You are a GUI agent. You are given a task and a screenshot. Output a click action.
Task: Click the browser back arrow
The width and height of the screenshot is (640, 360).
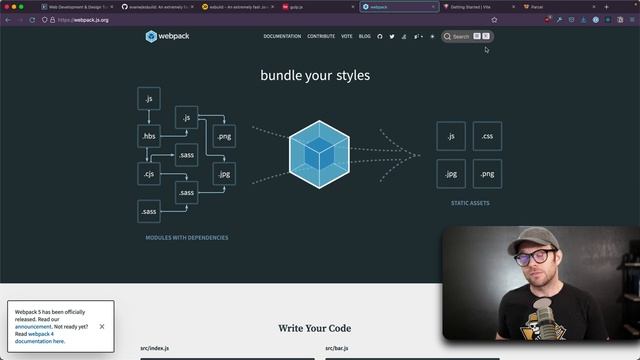point(8,20)
